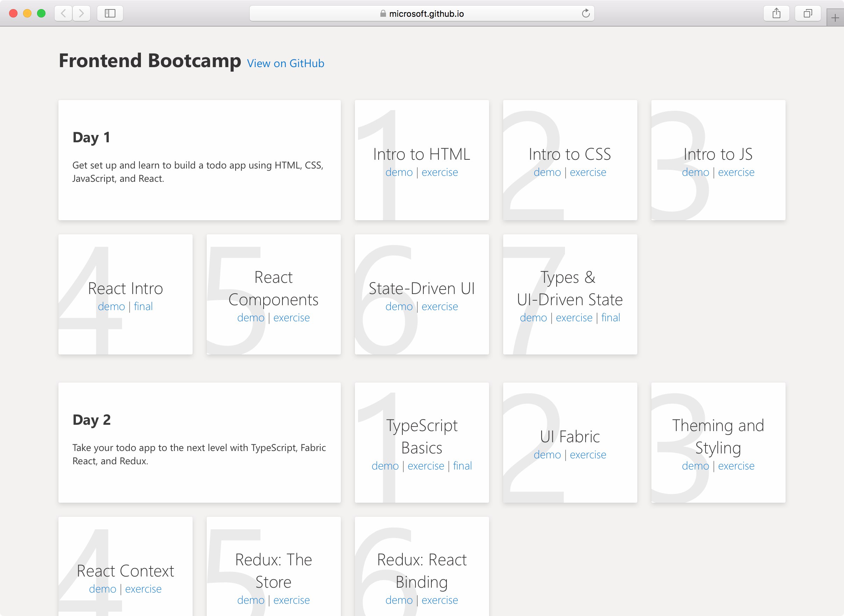Open Types & UI-Driven State demo link
The height and width of the screenshot is (616, 844).
pos(533,318)
